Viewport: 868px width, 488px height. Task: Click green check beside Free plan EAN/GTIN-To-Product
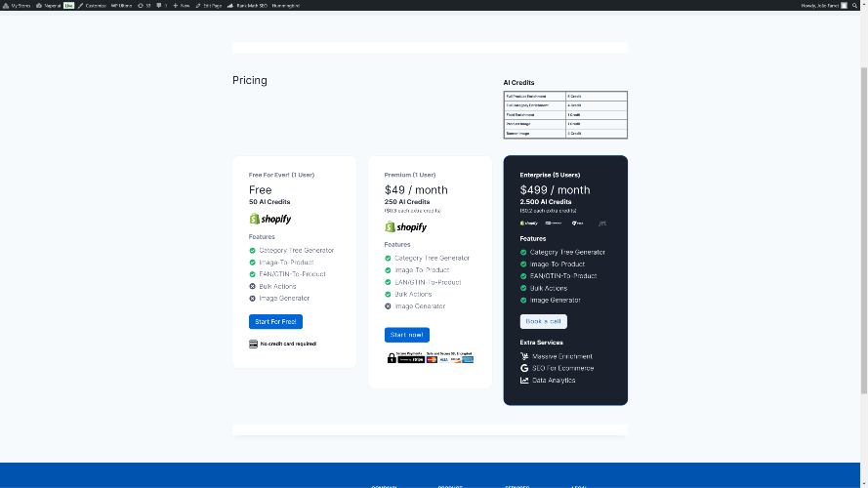pyautogui.click(x=253, y=274)
